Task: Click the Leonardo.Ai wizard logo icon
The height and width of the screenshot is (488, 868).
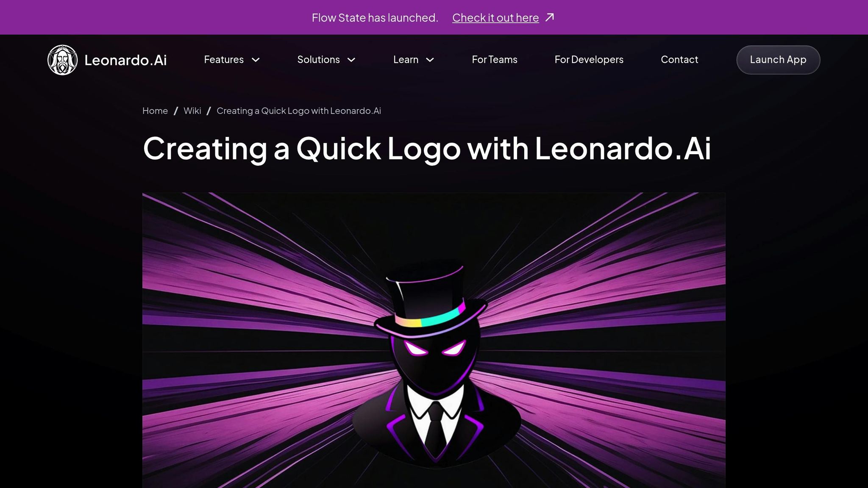Action: point(62,60)
